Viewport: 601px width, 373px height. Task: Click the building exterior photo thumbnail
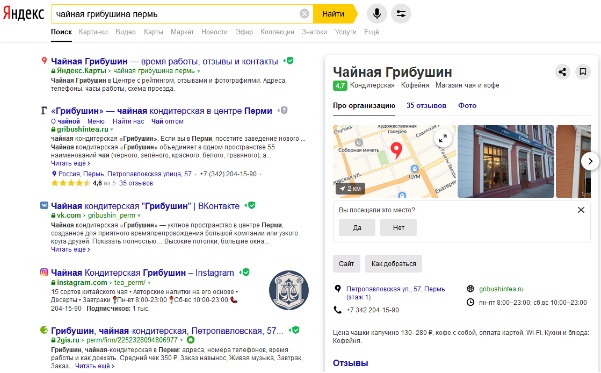tap(506, 161)
